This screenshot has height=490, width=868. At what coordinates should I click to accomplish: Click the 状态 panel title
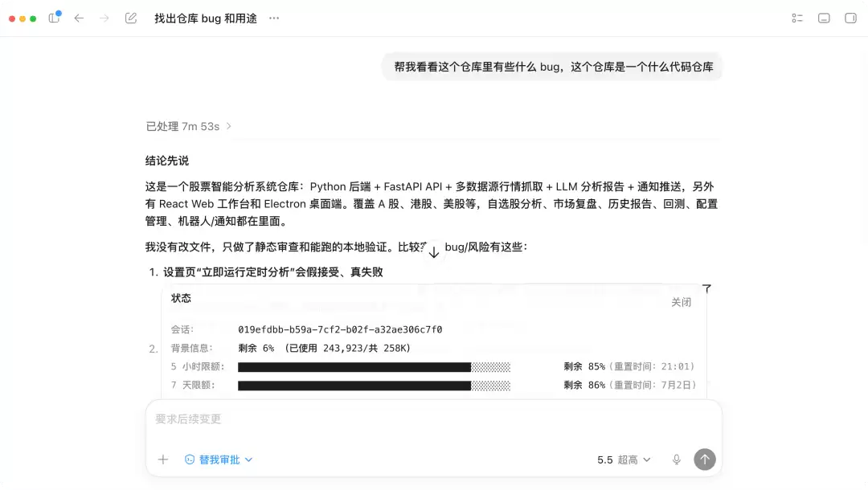pos(181,298)
